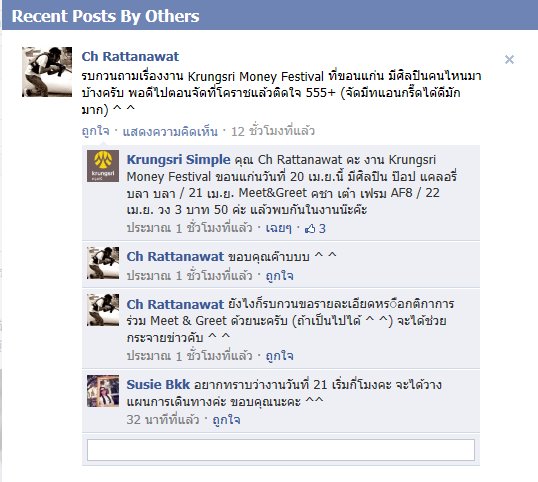Open Susie Bkk name link
This screenshot has width=538, height=482.
click(x=158, y=385)
